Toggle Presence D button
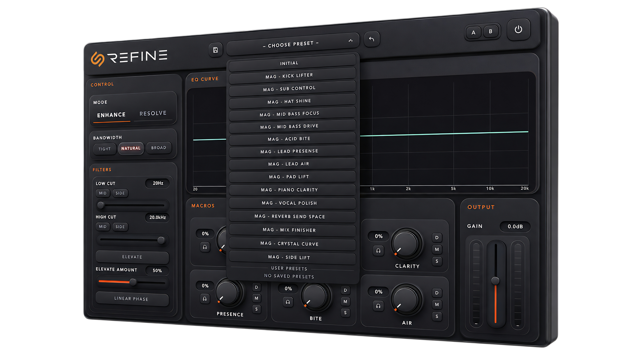Viewport: 644px width, 362px height. (x=257, y=287)
